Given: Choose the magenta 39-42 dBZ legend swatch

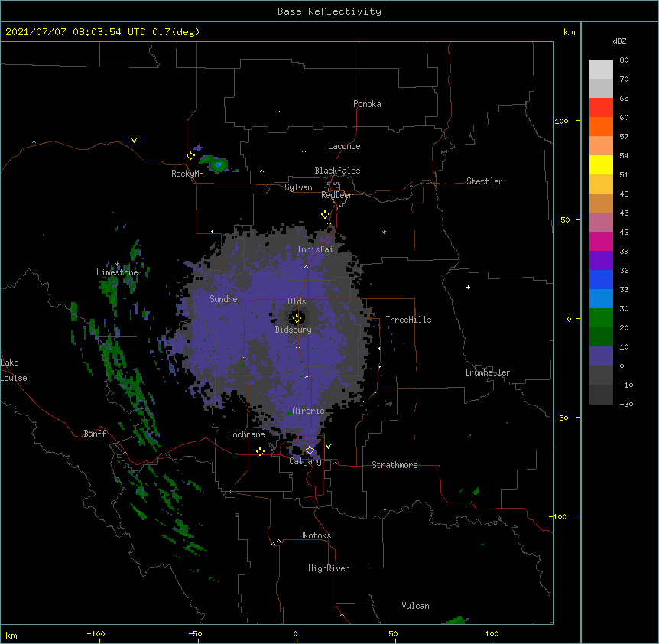Looking at the screenshot, I should 601,241.
